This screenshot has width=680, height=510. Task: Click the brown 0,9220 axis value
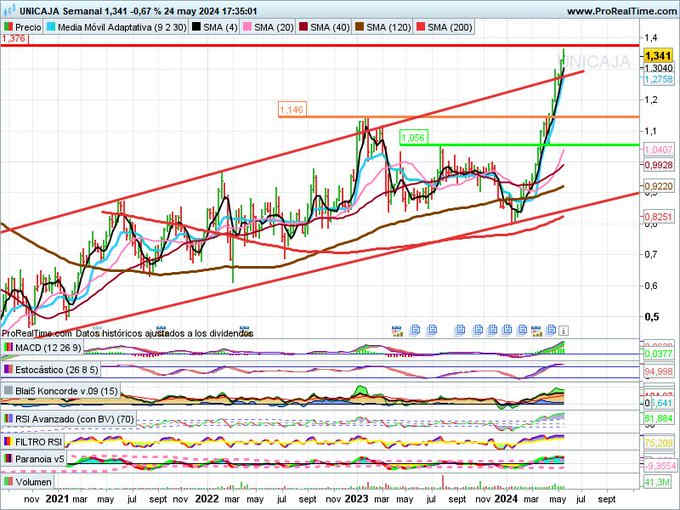point(658,186)
